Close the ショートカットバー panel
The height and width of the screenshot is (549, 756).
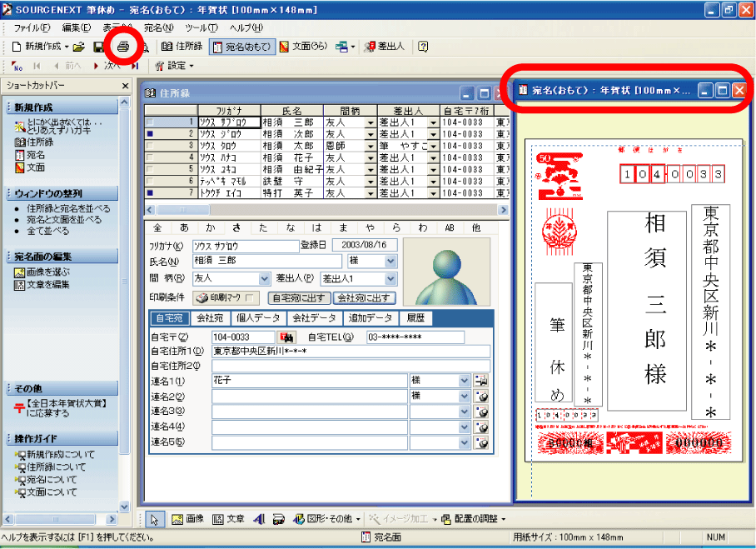[x=126, y=86]
